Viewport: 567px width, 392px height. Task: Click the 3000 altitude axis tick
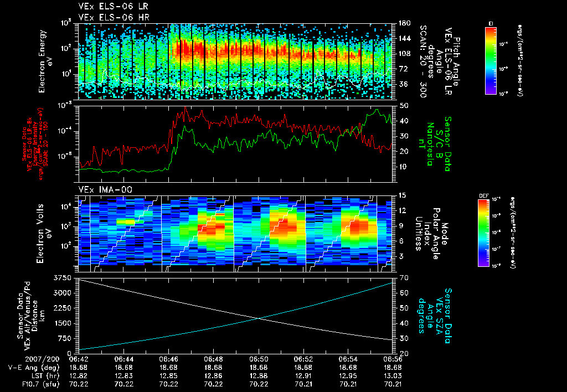tap(62, 293)
